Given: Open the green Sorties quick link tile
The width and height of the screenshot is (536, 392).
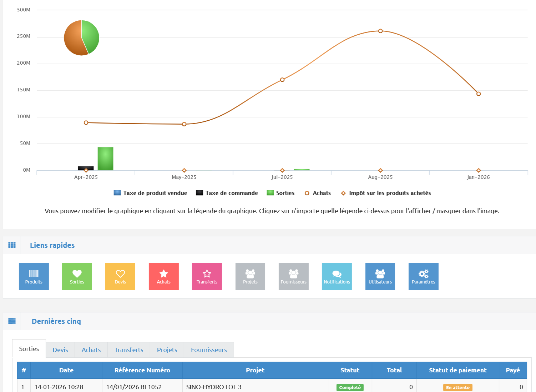Looking at the screenshot, I should (x=77, y=276).
